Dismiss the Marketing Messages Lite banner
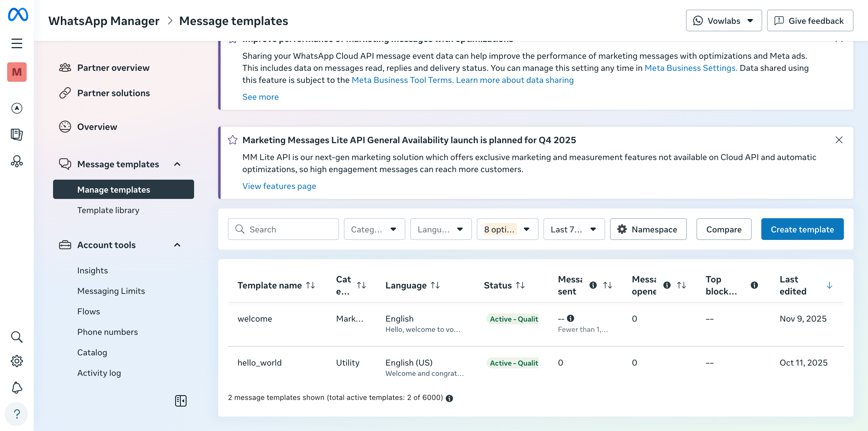This screenshot has height=431, width=868. pos(839,140)
